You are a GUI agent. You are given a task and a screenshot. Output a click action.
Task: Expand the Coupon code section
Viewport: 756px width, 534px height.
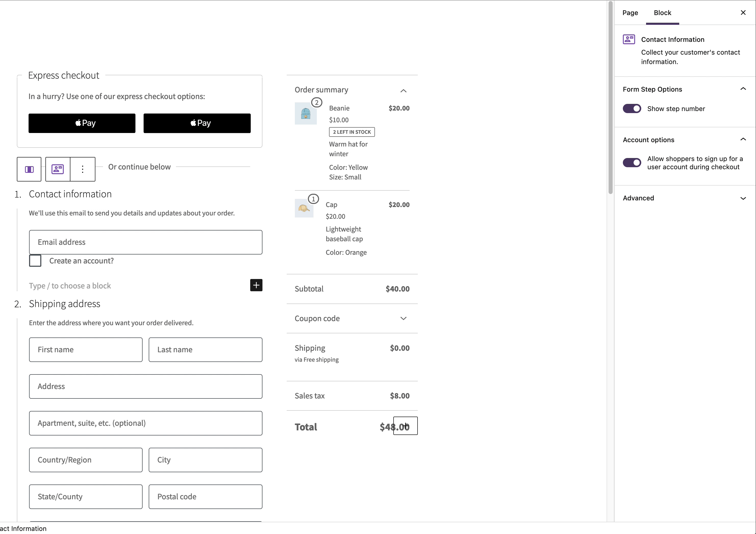[403, 318]
